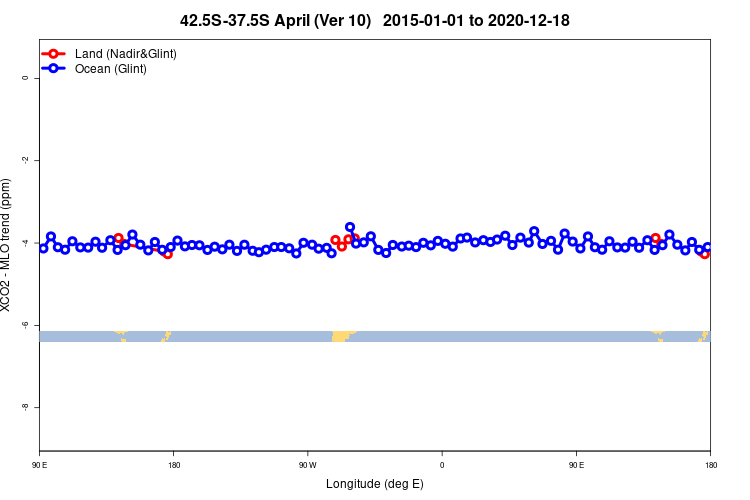The height and width of the screenshot is (500, 750).
Task: Click the -6 y-axis tick label
Action: tap(25, 325)
